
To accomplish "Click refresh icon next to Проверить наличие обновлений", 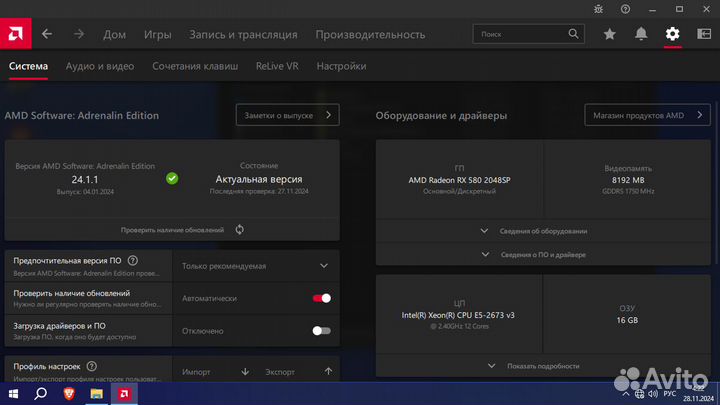I will coord(240,230).
